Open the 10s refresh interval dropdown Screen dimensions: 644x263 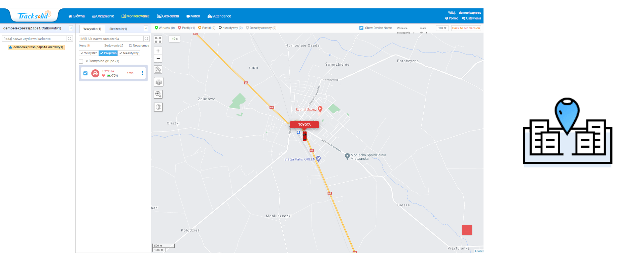click(x=442, y=28)
